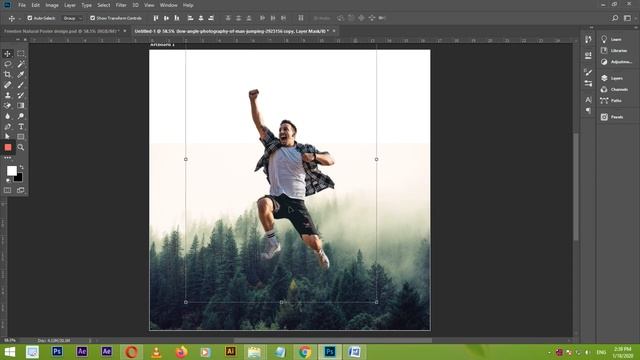Select the Rectangular Marquee tool

(21, 53)
